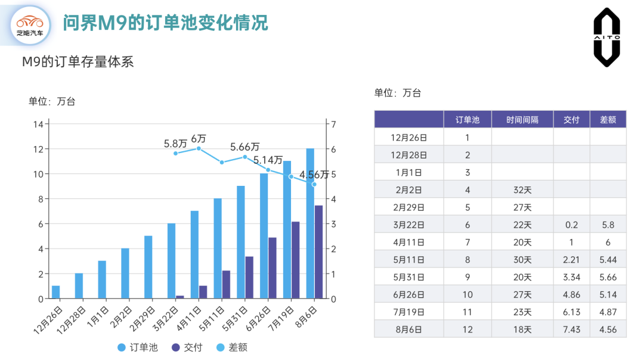The height and width of the screenshot is (361, 644).
Task: Click the 4.87 difference cell
Action: (608, 312)
